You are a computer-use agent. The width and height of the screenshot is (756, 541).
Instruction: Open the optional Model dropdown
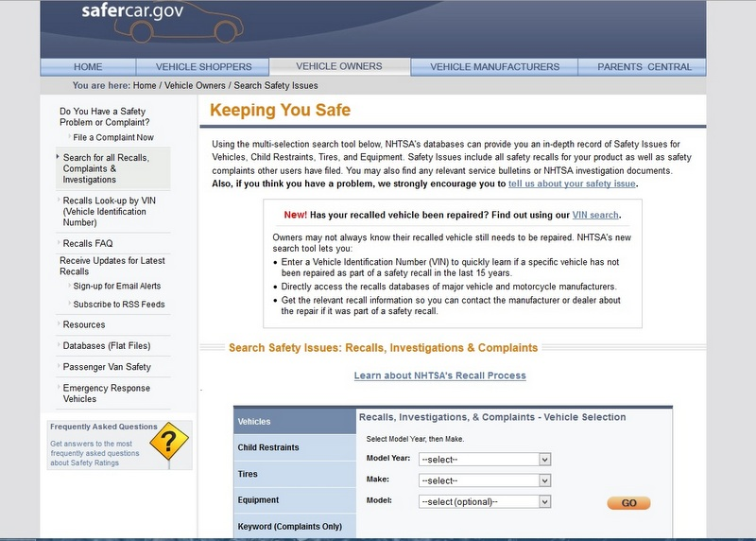coord(485,502)
